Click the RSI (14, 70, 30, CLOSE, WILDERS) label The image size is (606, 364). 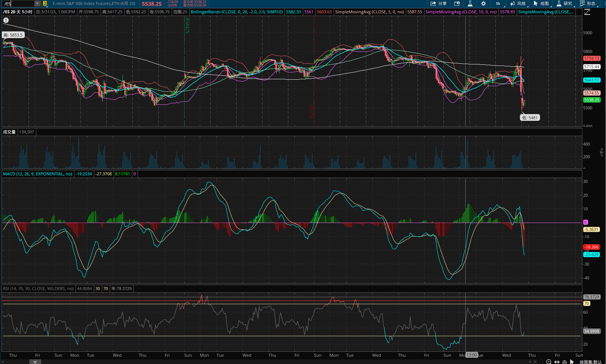[x=38, y=289]
